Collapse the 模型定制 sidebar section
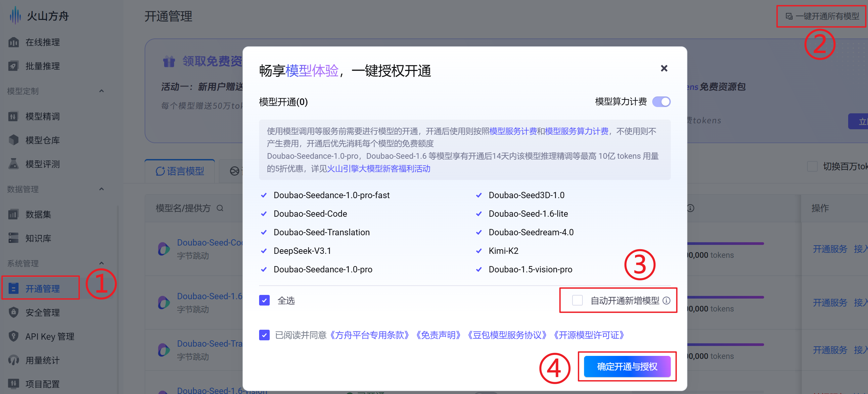 click(101, 91)
